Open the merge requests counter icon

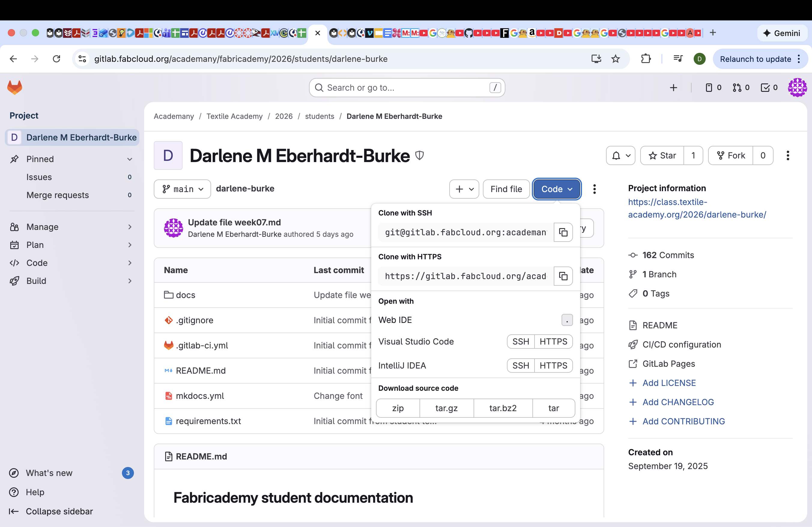coord(741,88)
